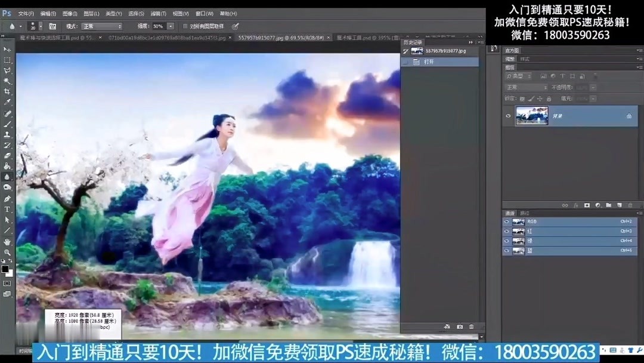
Task: Select the Magic Wand tool
Action: [8, 80]
